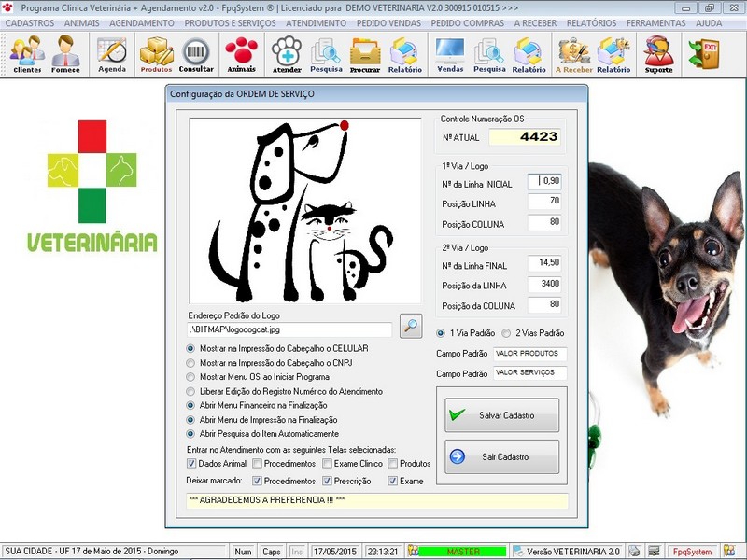The width and height of the screenshot is (747, 560).
Task: Open the AGENDAMENTO menu
Action: pyautogui.click(x=142, y=22)
